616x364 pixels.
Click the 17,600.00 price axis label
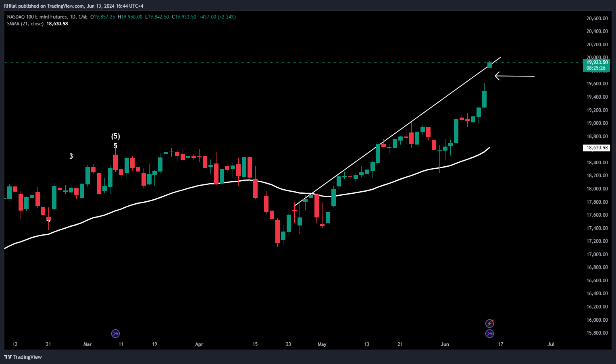click(597, 215)
